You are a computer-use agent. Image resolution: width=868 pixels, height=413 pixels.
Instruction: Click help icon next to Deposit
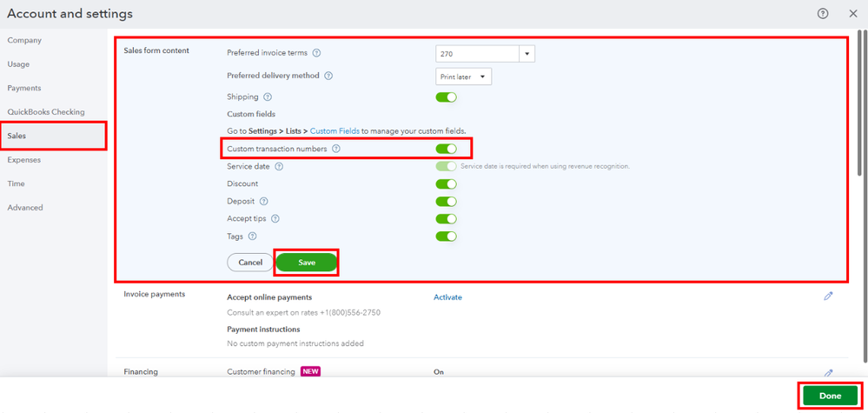[x=263, y=201]
